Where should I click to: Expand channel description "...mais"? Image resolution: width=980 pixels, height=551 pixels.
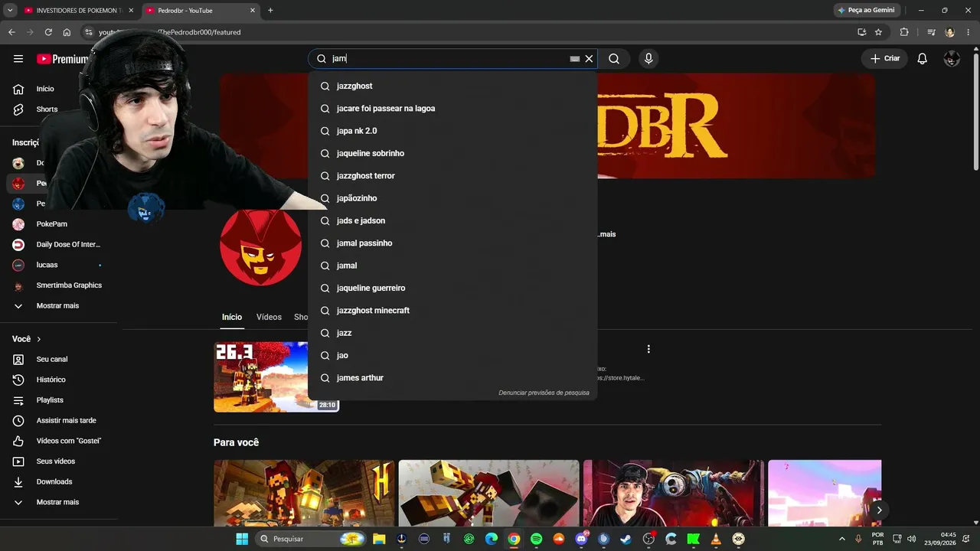tap(606, 234)
